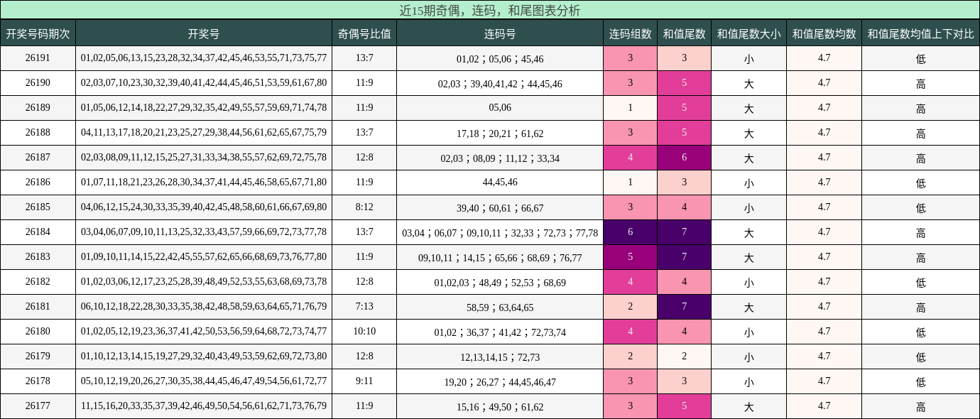Click the 开奖号码期次 column header
980x419 pixels.
click(38, 33)
